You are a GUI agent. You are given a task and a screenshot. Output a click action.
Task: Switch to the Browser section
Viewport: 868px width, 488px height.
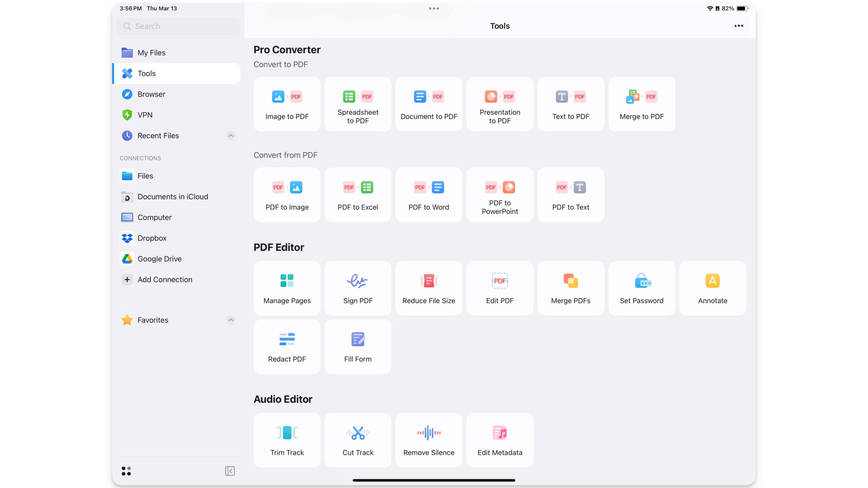coord(151,94)
